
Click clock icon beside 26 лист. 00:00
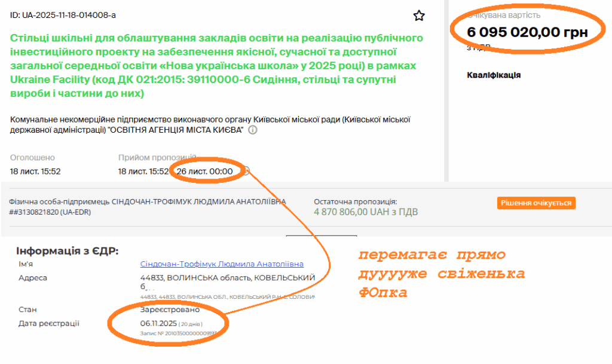coord(245,172)
